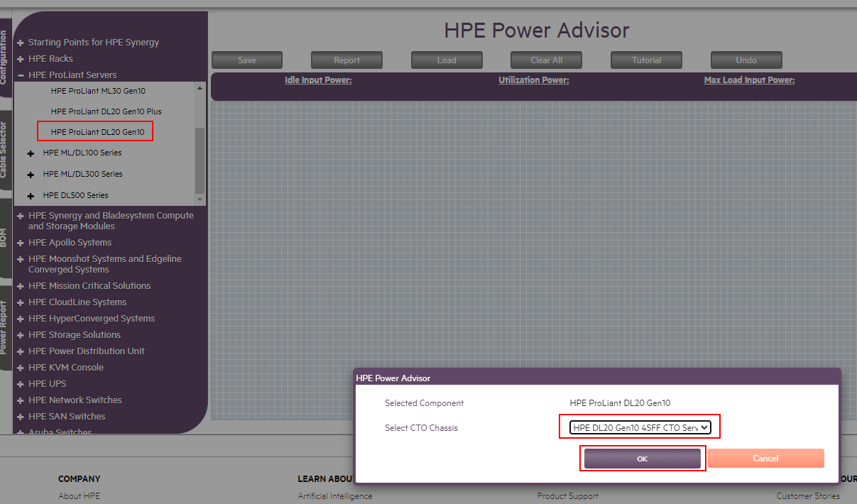857x504 pixels.
Task: Click the Save button
Action: (247, 60)
